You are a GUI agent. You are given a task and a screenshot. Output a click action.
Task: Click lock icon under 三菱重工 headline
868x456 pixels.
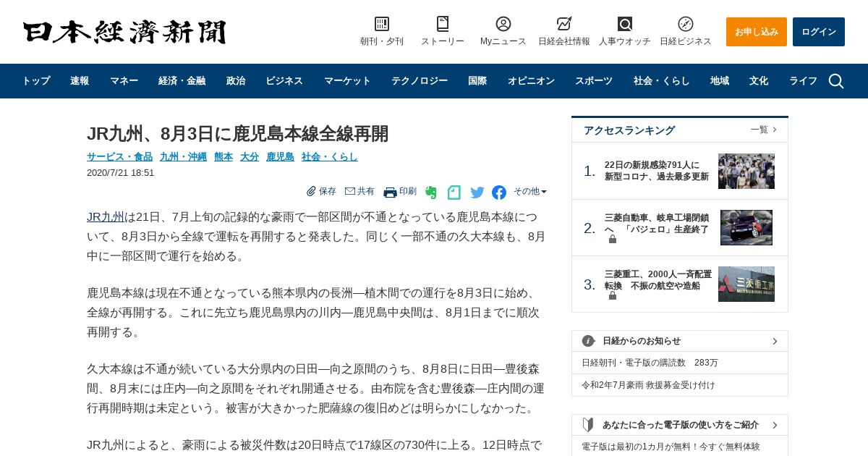pyautogui.click(x=613, y=295)
